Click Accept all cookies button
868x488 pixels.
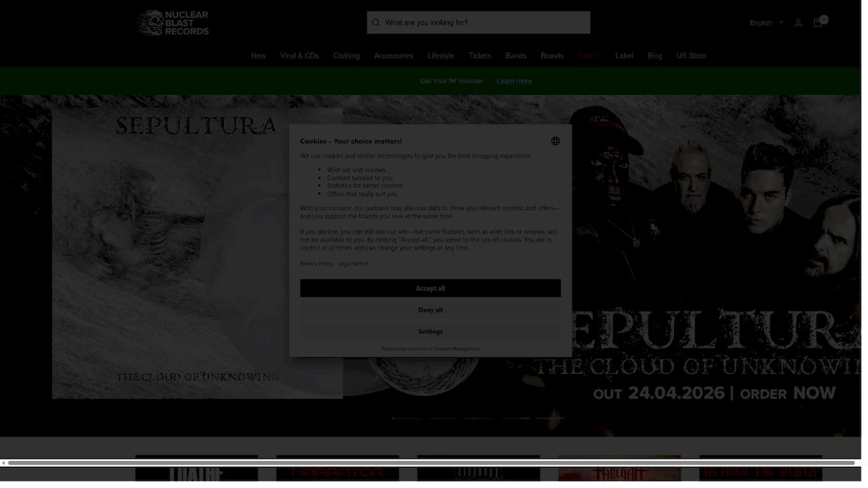(431, 288)
